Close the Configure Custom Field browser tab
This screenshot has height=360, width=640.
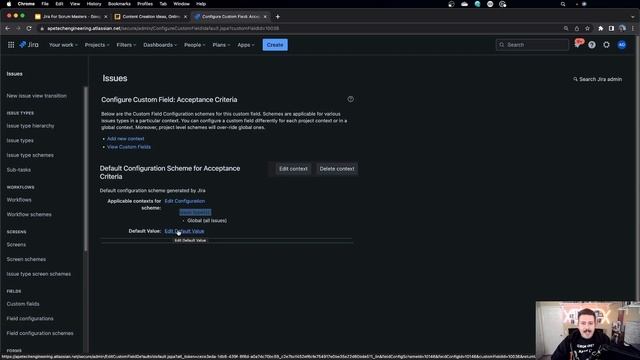coord(265,17)
